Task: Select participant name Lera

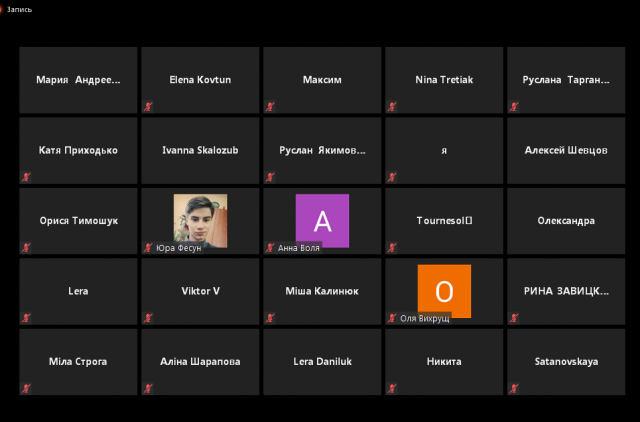Action: tap(78, 291)
